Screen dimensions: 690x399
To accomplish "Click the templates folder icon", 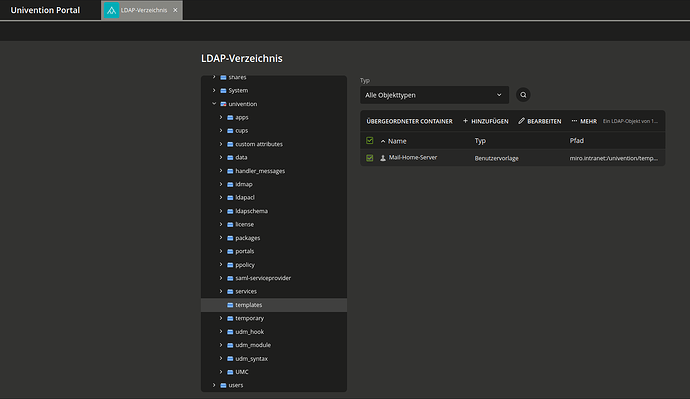I will coord(230,305).
